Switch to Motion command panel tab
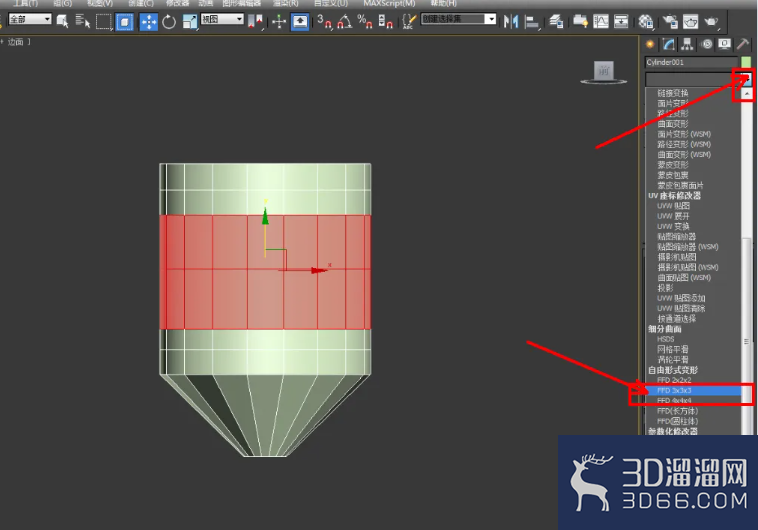 tap(706, 44)
